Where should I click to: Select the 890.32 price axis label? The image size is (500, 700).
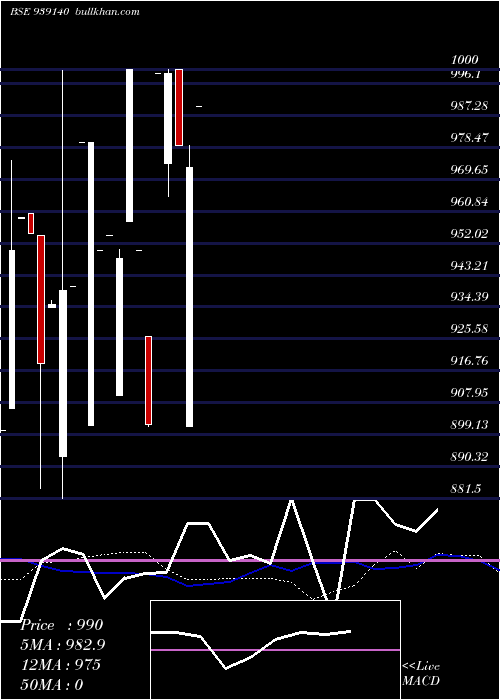coord(469,457)
